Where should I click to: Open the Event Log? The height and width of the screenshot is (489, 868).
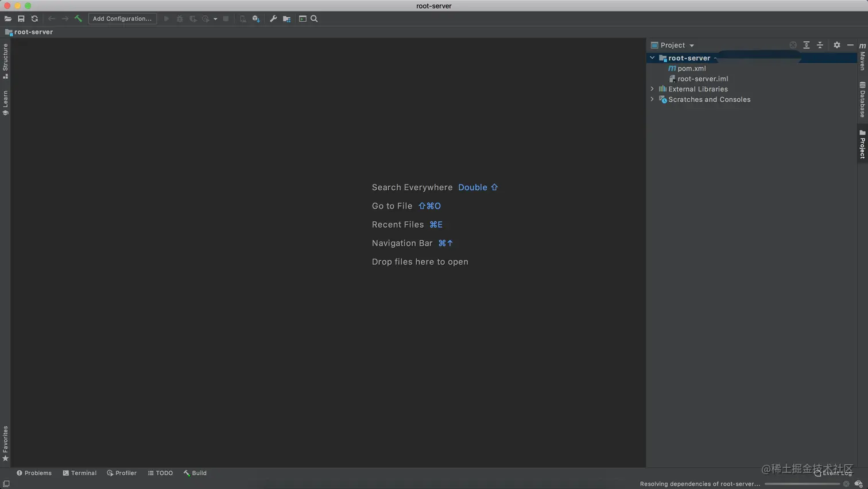click(833, 473)
